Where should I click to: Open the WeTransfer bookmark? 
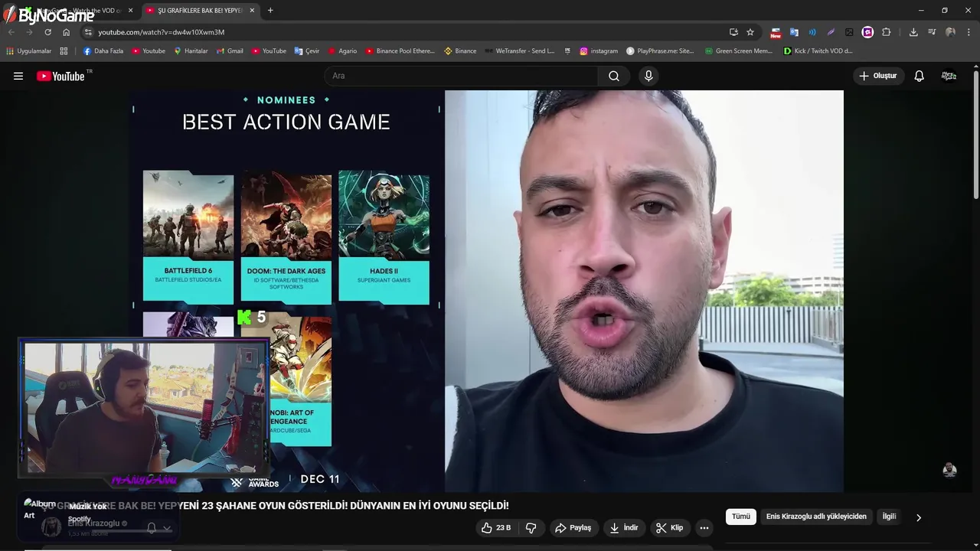(x=519, y=51)
